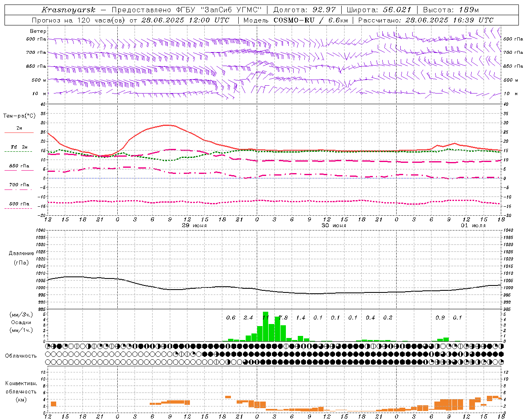Click the 'Высота: 189м' header field
Image resolution: width=525 pixels, height=420 pixels.
click(x=451, y=10)
